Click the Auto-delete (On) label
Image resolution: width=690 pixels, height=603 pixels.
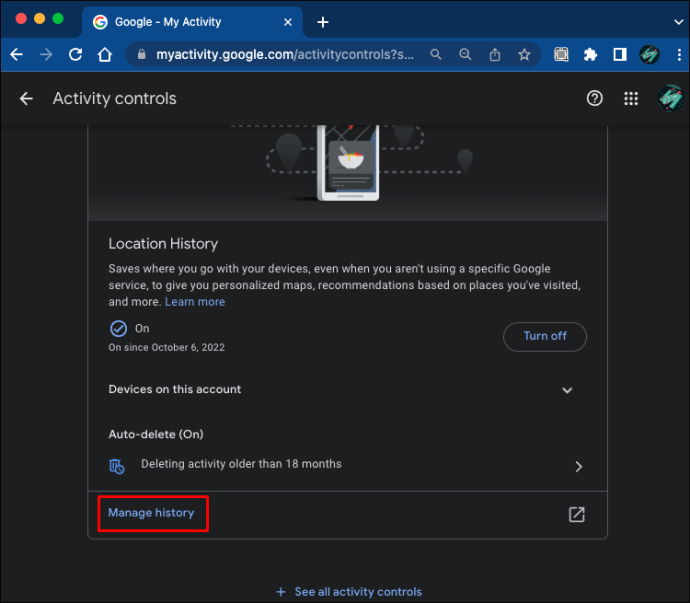156,434
